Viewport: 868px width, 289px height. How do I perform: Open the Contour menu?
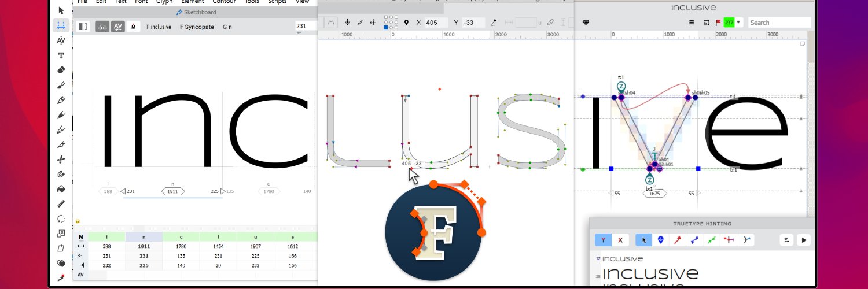tap(224, 2)
